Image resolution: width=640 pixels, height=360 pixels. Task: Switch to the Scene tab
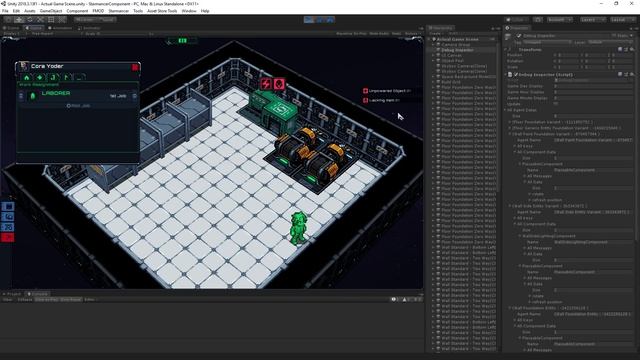coord(11,28)
